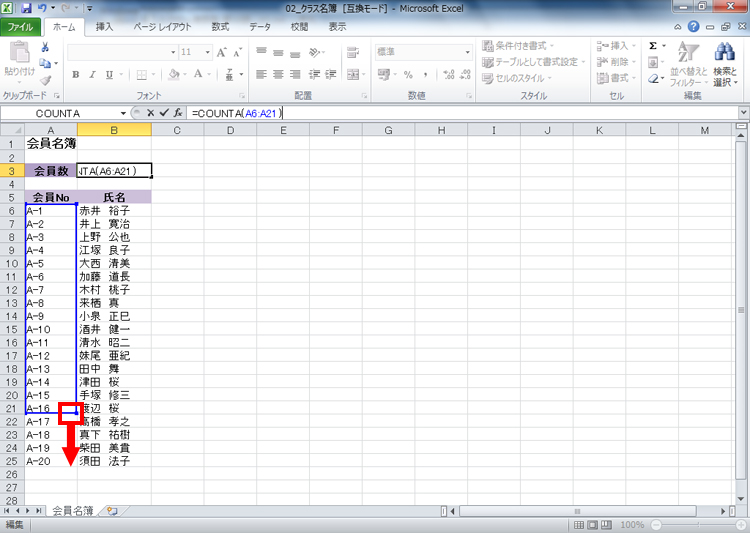Screen dimensions: 750x533
Task: Open Format as Table (テーブルとして書式設定) dropdown
Action: (533, 62)
